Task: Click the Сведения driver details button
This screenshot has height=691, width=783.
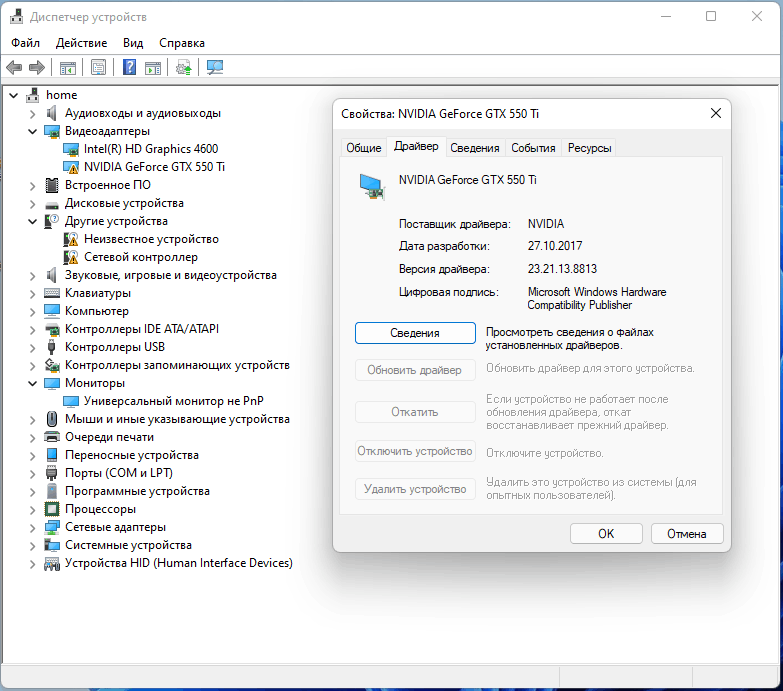Action: (x=415, y=333)
